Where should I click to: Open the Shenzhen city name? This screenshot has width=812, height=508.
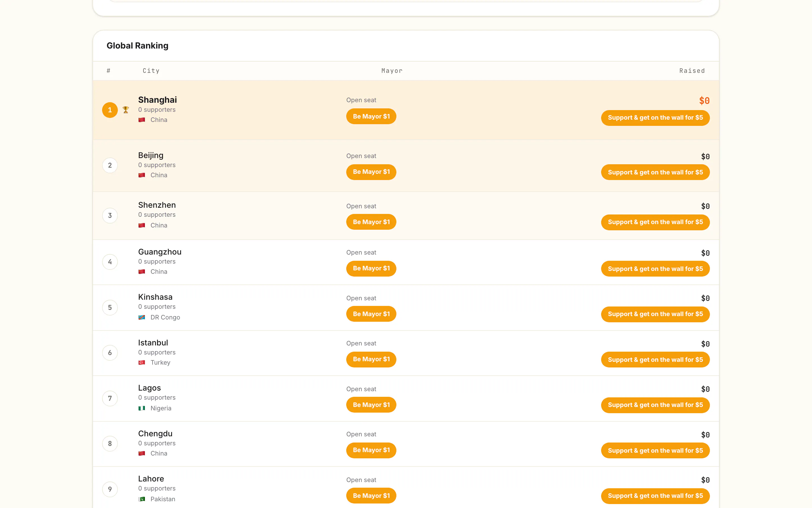point(157,205)
